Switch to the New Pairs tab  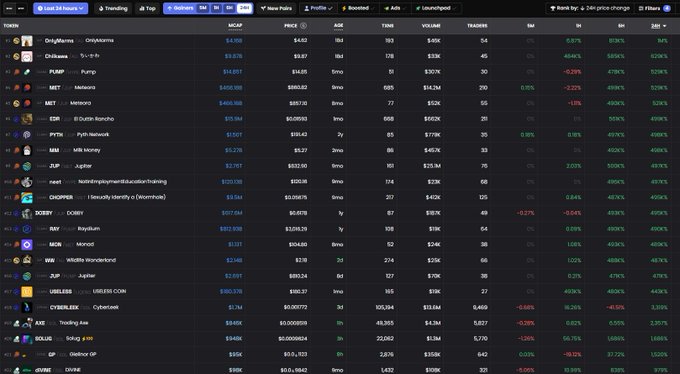click(x=276, y=8)
